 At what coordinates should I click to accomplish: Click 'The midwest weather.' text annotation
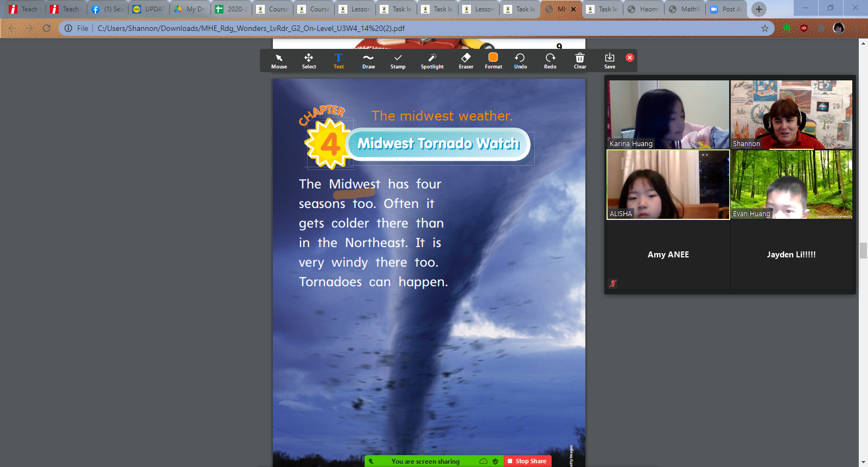pos(442,116)
